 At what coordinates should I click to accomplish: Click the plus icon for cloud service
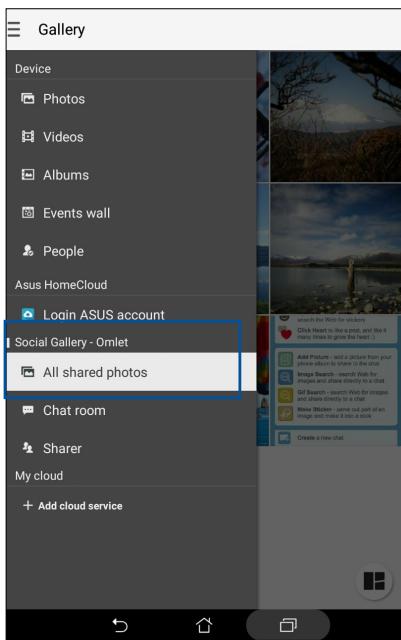[27, 505]
